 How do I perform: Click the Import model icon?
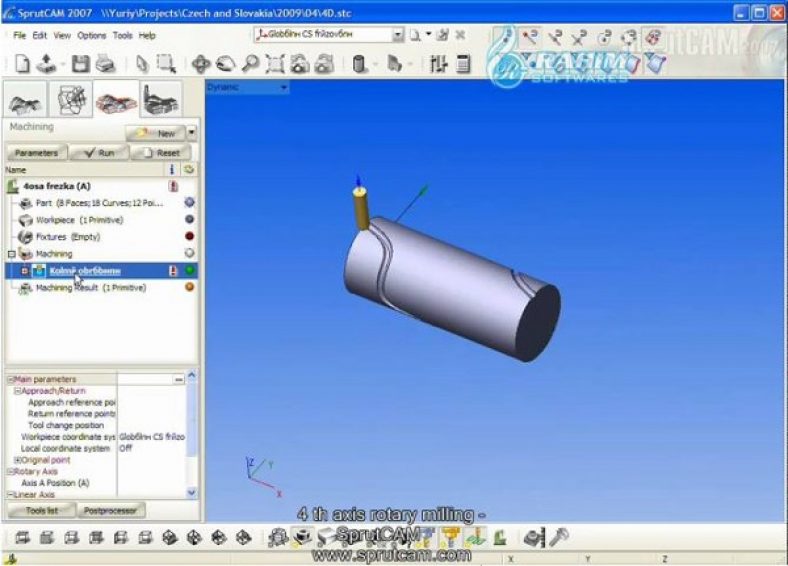(x=47, y=64)
